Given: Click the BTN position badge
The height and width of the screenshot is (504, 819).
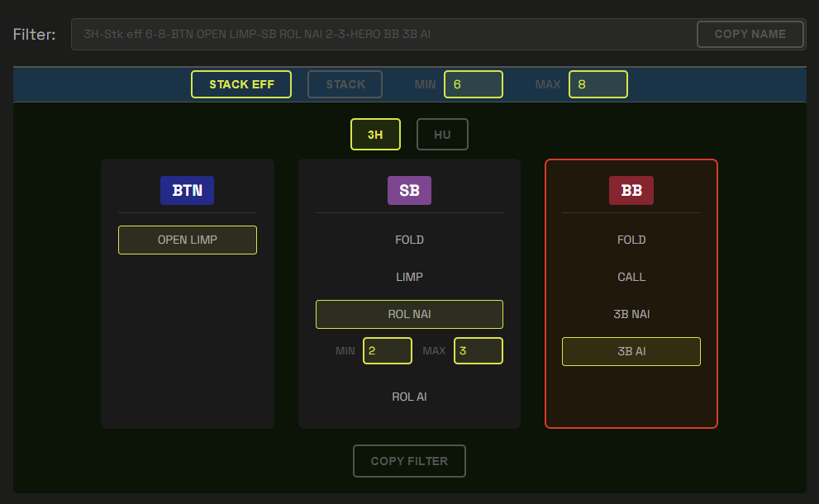Looking at the screenshot, I should pos(187,190).
